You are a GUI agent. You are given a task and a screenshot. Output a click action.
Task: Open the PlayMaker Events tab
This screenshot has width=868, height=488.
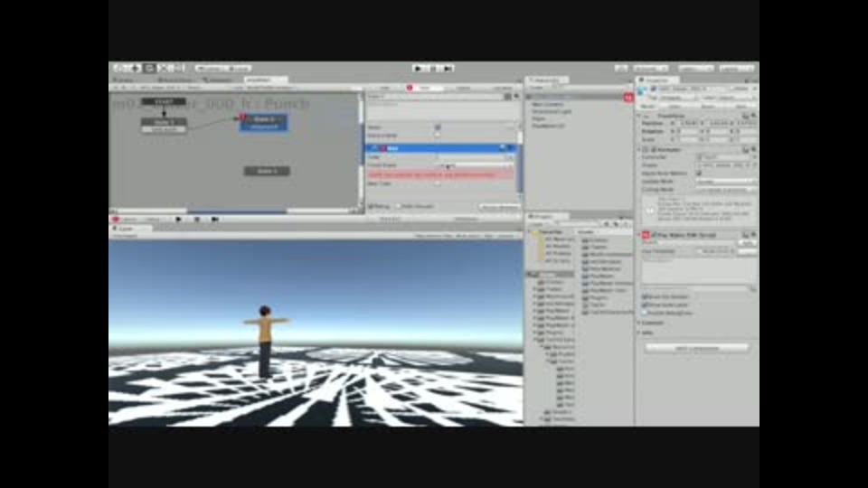[x=463, y=88]
